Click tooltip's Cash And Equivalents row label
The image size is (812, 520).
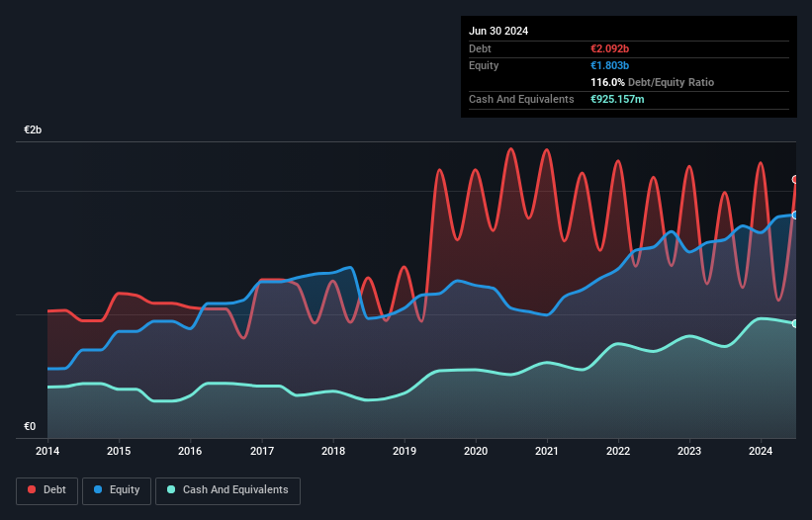[x=521, y=99]
